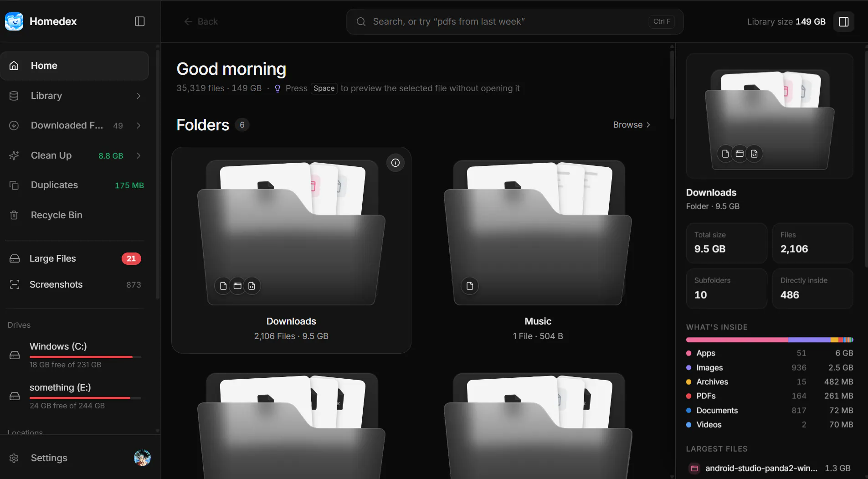This screenshot has width=868, height=479.
Task: Expand the Clean Up chevron
Action: coord(139,155)
